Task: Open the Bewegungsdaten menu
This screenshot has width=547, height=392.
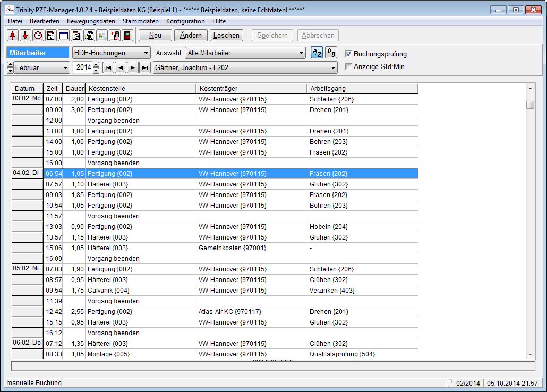Action: 91,21
